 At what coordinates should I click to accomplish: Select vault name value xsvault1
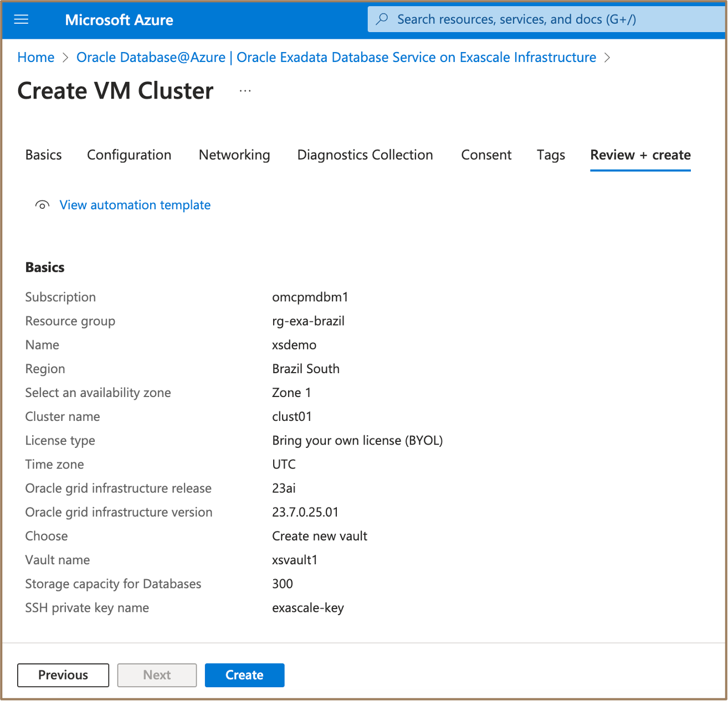[295, 560]
